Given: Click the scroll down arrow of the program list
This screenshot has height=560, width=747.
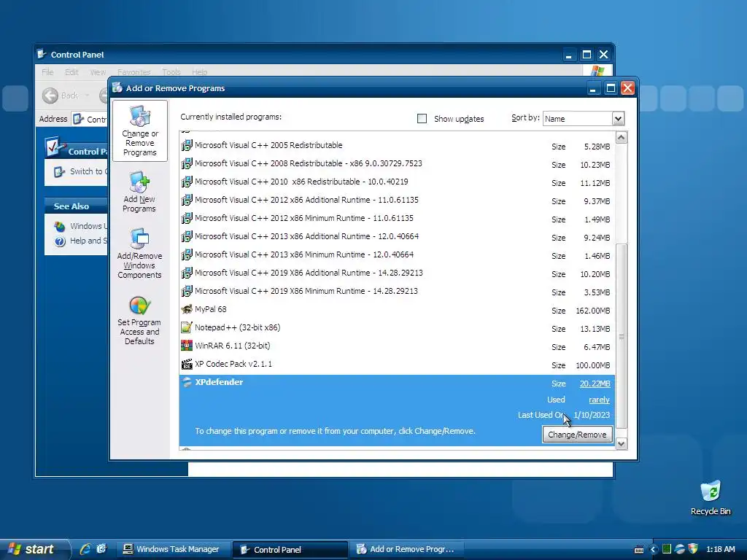Looking at the screenshot, I should (622, 444).
